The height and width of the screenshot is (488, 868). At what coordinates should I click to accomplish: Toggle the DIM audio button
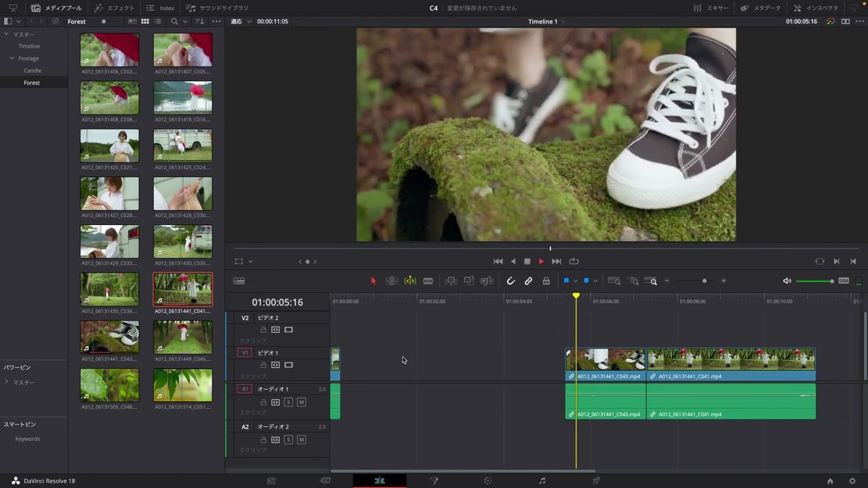(844, 281)
